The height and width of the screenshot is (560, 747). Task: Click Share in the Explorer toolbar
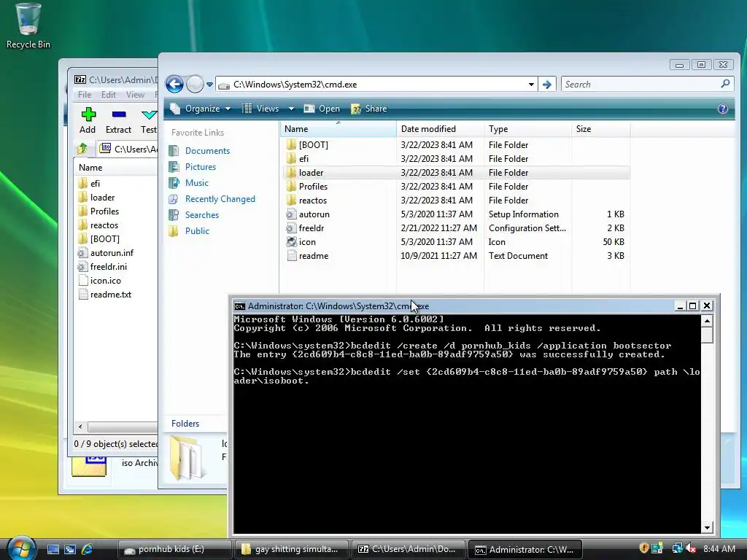click(369, 109)
